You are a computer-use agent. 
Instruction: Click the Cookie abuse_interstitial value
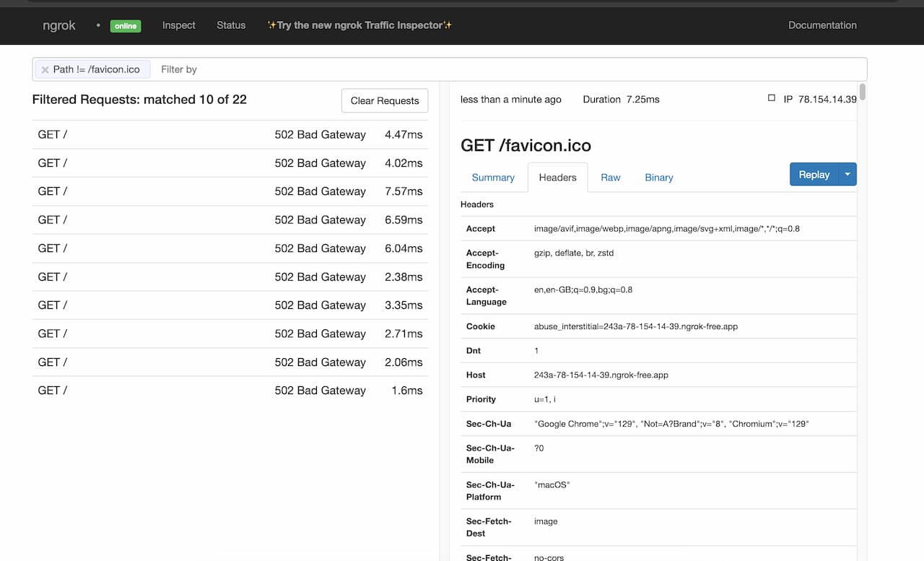[x=636, y=326]
